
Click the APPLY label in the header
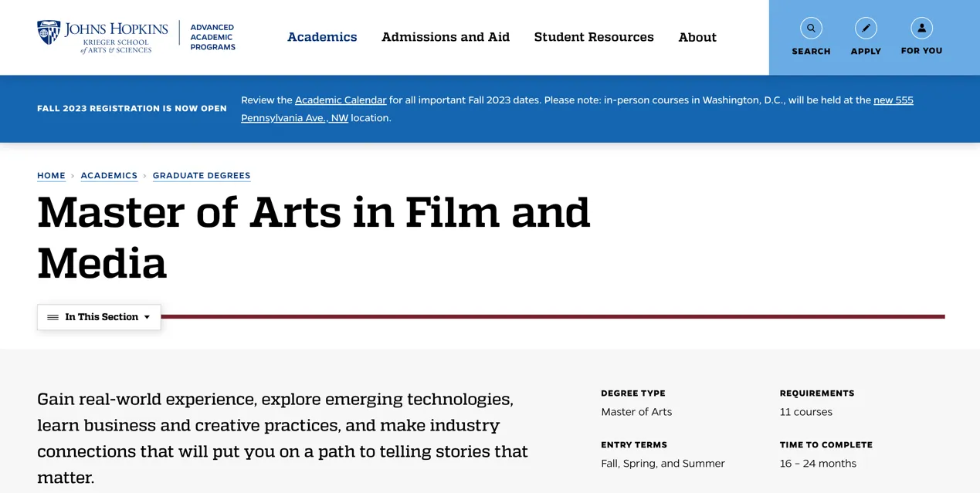point(866,52)
